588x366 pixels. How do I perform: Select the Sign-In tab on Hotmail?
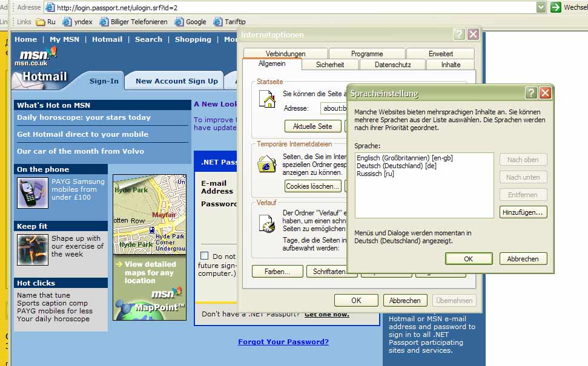104,81
